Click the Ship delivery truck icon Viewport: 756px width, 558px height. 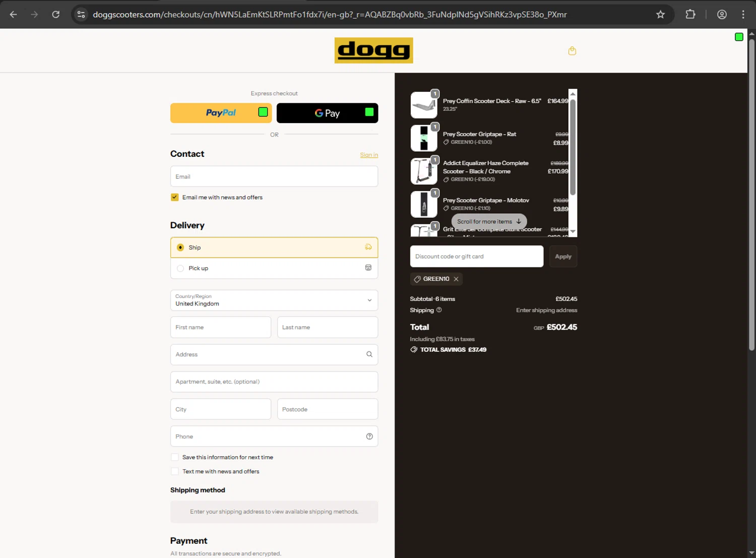tap(368, 247)
